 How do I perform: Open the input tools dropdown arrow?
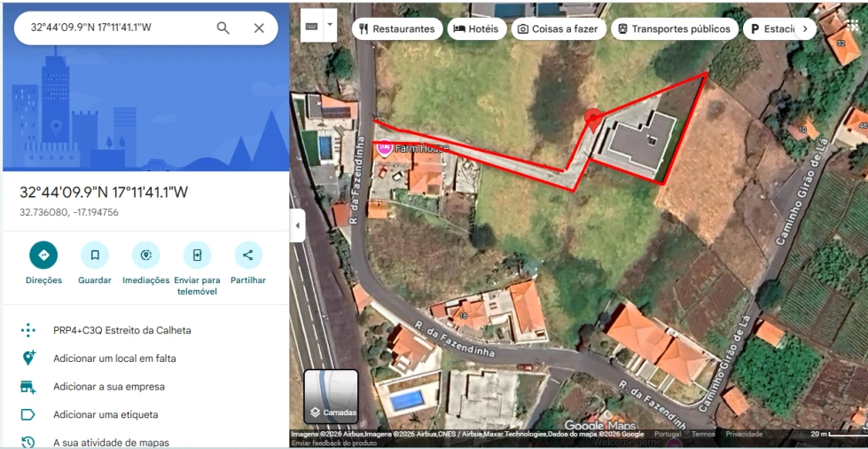point(330,25)
